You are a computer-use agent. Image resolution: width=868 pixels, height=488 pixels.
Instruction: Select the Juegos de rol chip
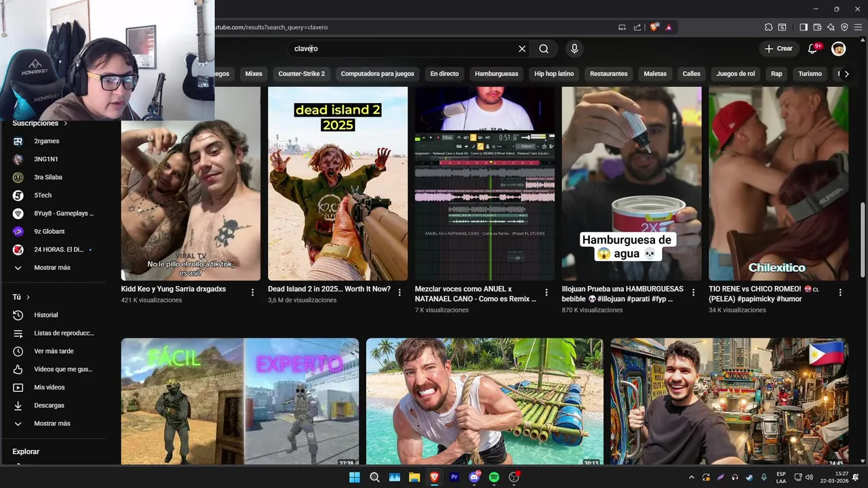pos(736,74)
